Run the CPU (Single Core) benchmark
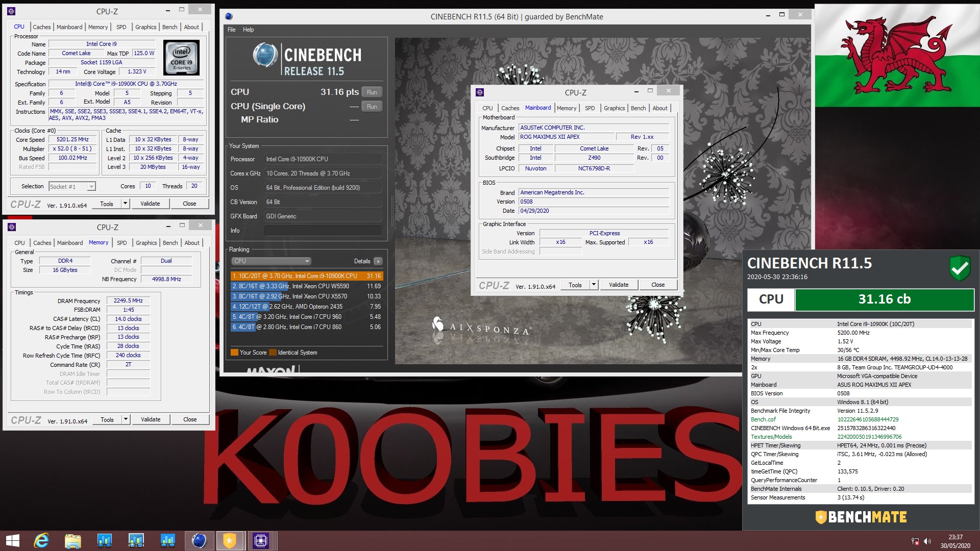 point(372,107)
